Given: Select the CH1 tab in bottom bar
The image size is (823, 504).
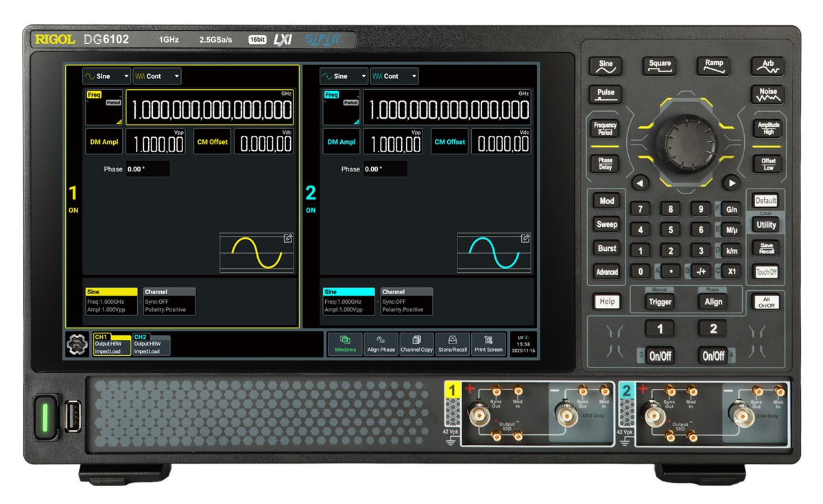Looking at the screenshot, I should 111,344.
